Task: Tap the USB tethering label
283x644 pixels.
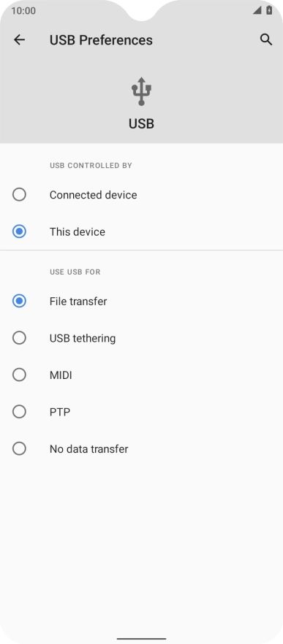Action: 83,339
